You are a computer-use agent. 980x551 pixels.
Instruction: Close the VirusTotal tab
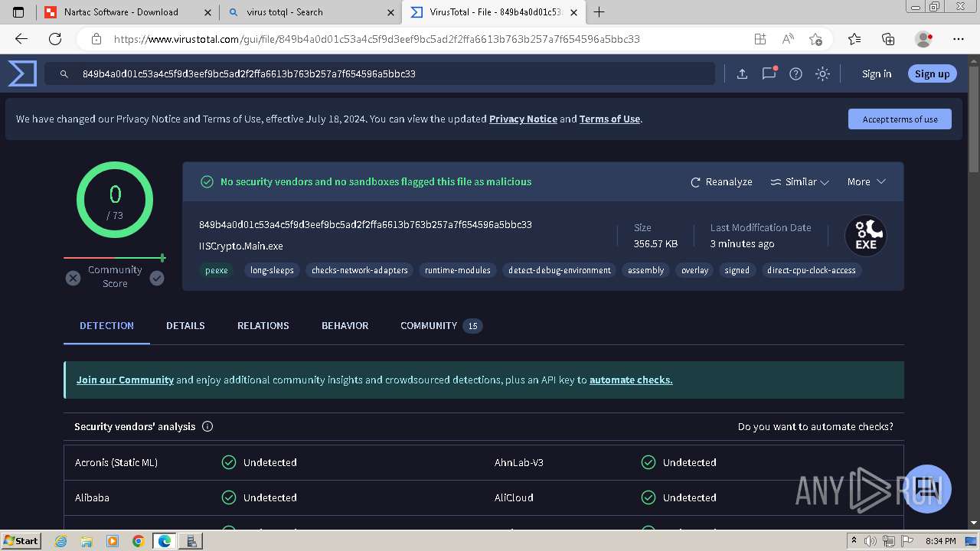pyautogui.click(x=574, y=12)
